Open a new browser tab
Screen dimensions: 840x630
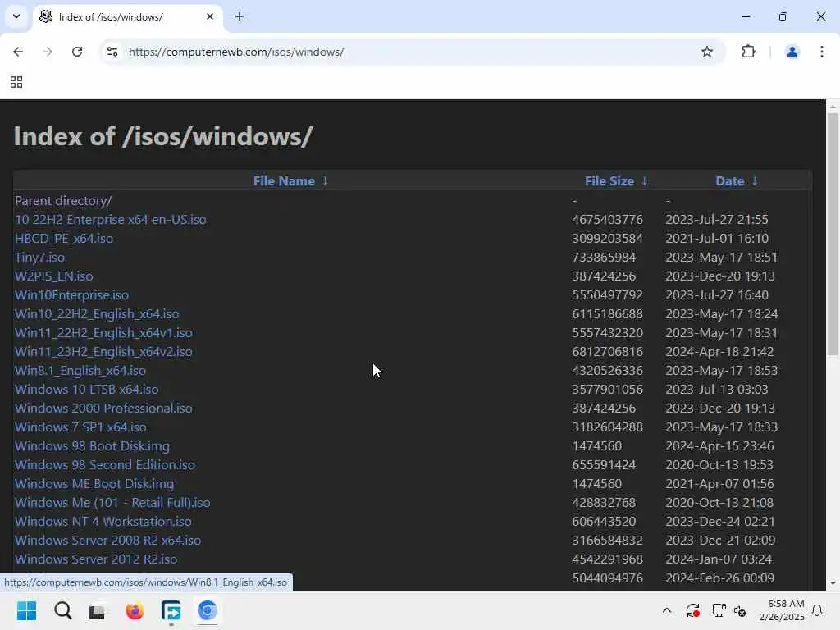pyautogui.click(x=239, y=16)
